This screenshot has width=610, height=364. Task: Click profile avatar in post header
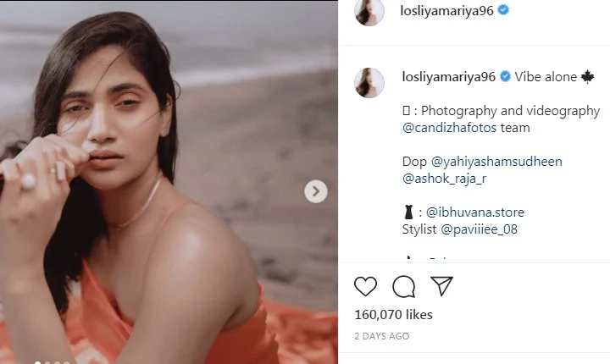369,12
